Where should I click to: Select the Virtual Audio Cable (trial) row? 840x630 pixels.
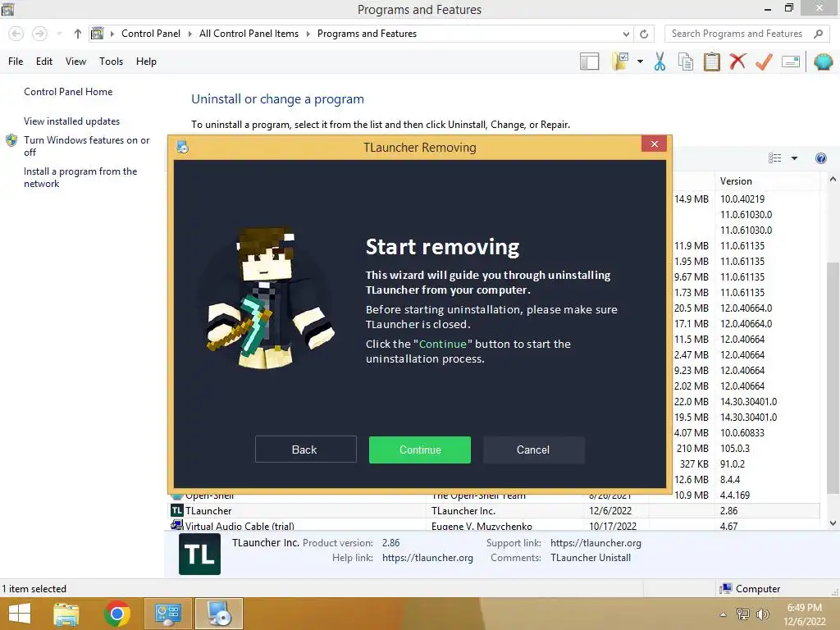[x=493, y=526]
